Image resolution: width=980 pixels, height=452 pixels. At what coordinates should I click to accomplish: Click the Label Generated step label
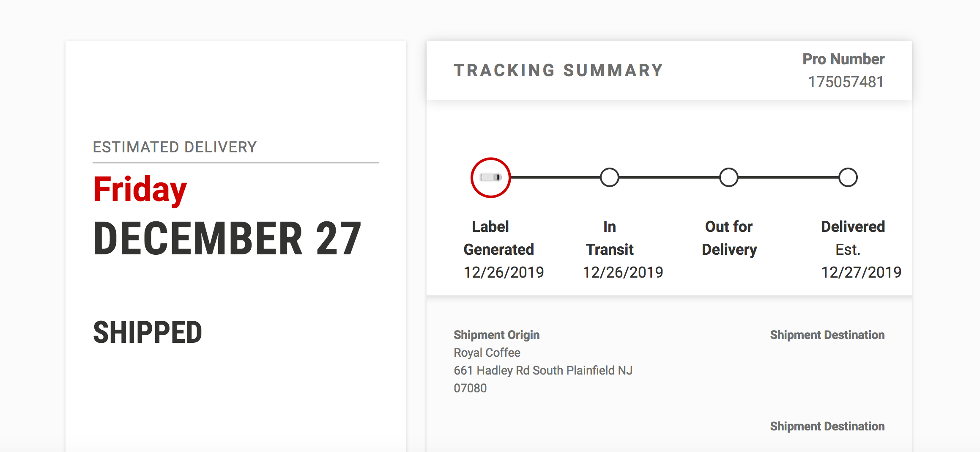tap(499, 238)
